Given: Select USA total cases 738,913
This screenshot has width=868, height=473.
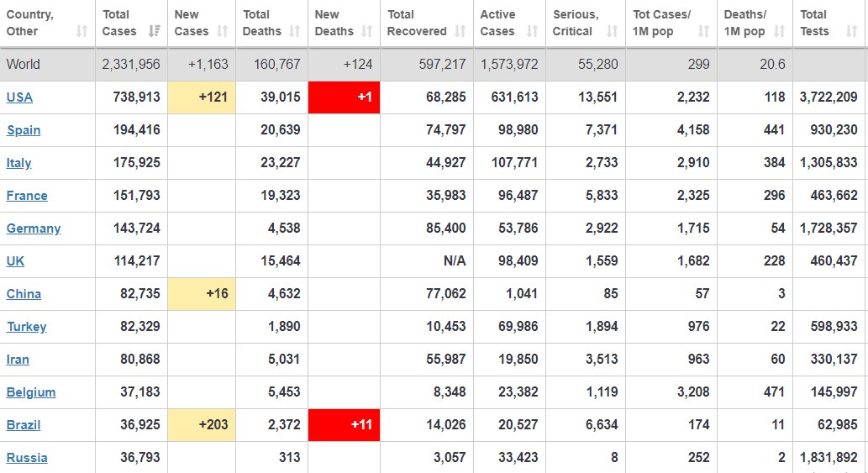Looking at the screenshot, I should tap(137, 97).
